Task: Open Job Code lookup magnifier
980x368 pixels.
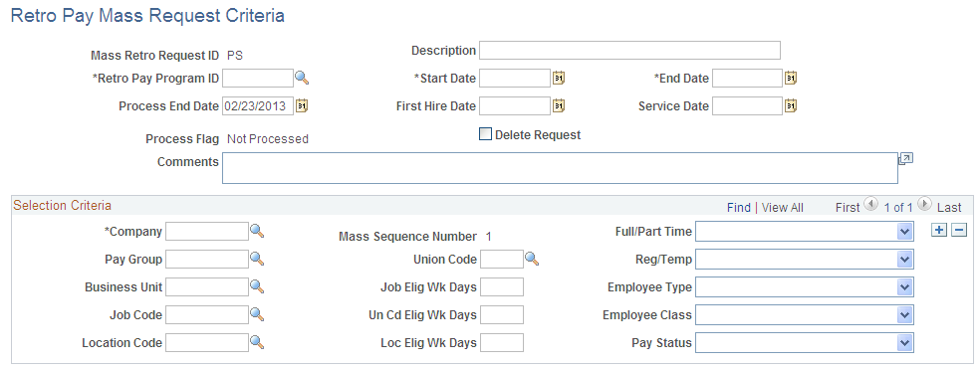Action: click(x=257, y=314)
